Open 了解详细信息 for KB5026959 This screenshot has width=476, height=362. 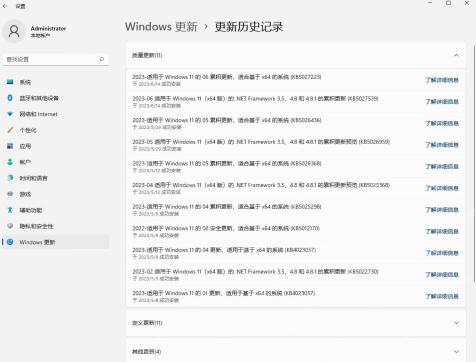[x=442, y=145]
